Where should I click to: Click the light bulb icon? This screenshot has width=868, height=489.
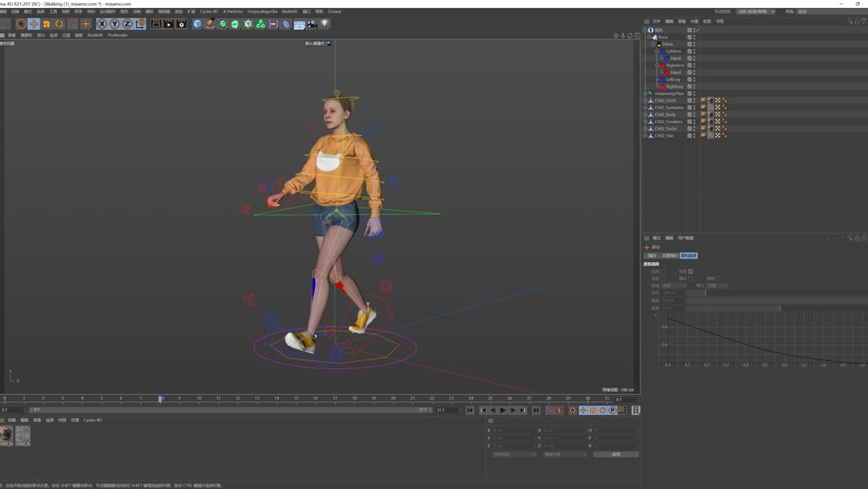coord(325,24)
